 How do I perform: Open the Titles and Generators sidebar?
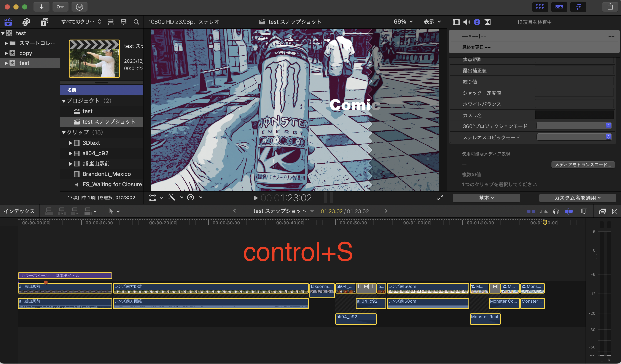point(44,22)
